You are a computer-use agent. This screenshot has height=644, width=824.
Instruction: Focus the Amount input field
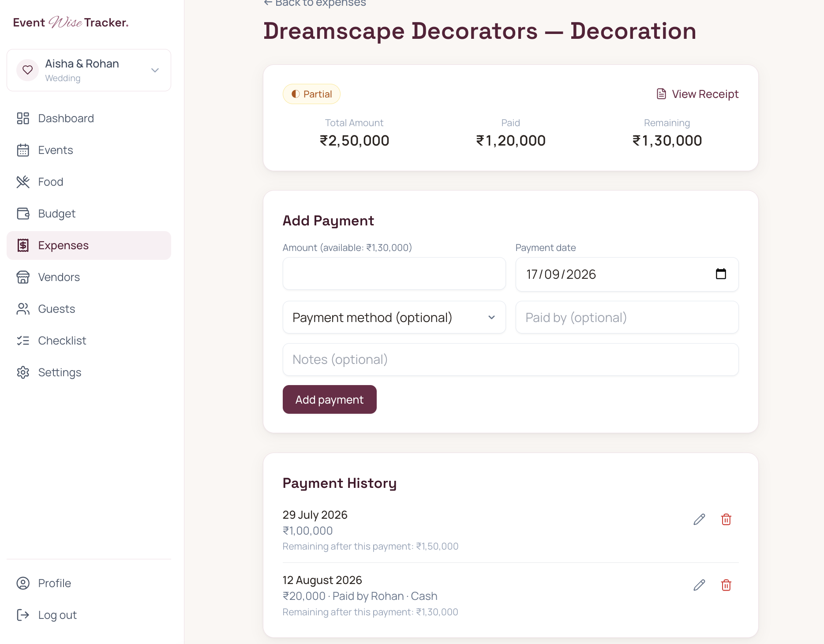pos(394,273)
